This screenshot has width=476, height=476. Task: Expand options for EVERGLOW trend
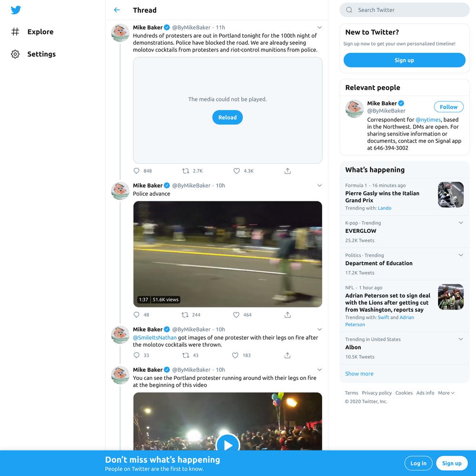point(460,223)
